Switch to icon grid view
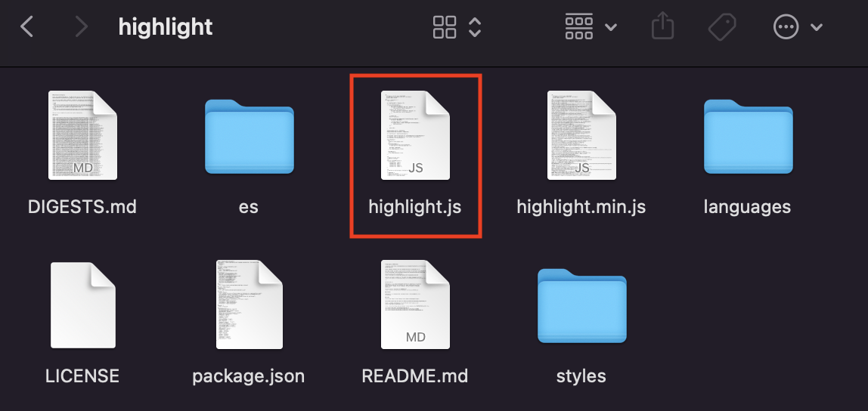Image resolution: width=868 pixels, height=411 pixels. pos(445,26)
